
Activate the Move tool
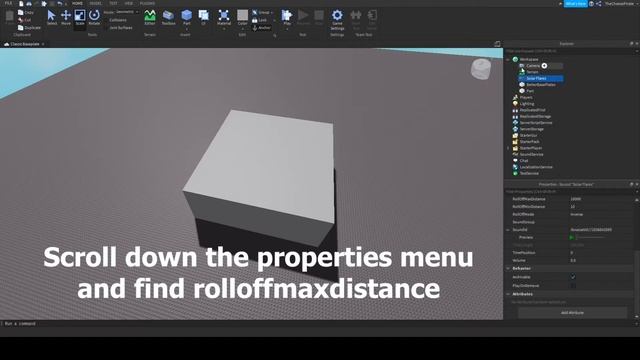[x=66, y=16]
